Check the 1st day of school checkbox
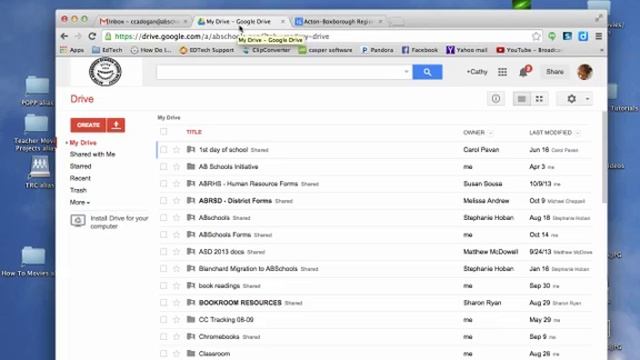Viewport: 640px width, 360px height. [163, 150]
